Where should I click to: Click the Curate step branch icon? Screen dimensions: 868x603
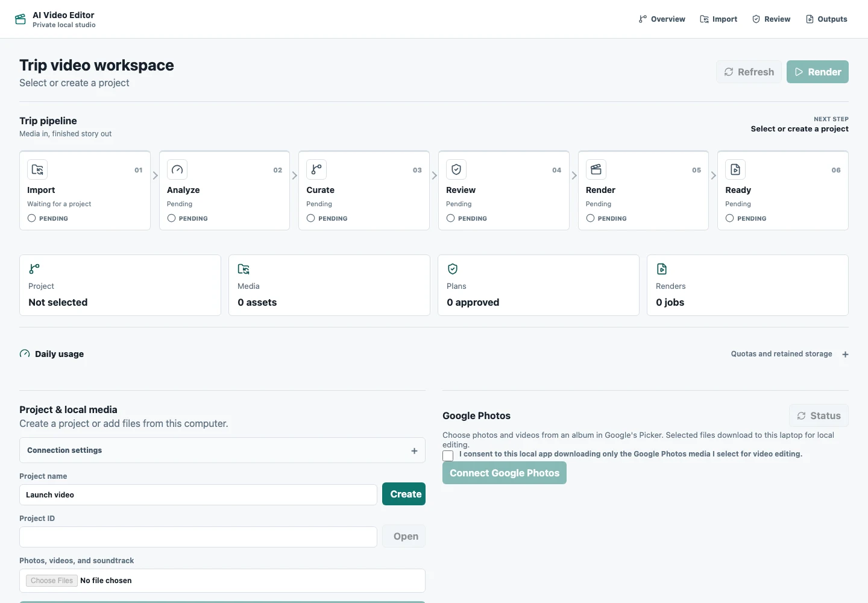pos(316,169)
